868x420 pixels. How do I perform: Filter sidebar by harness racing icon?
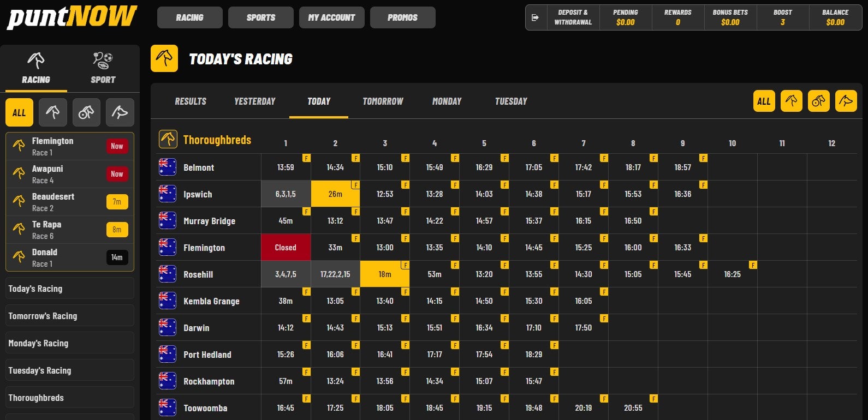point(86,112)
